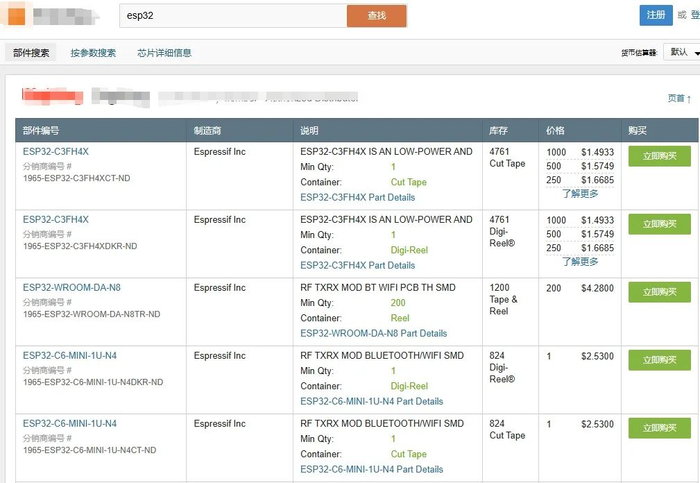Select the text 1965-ESP32-C3FH4XCT-ND
This screenshot has width=700, height=483.
pyautogui.click(x=77, y=178)
